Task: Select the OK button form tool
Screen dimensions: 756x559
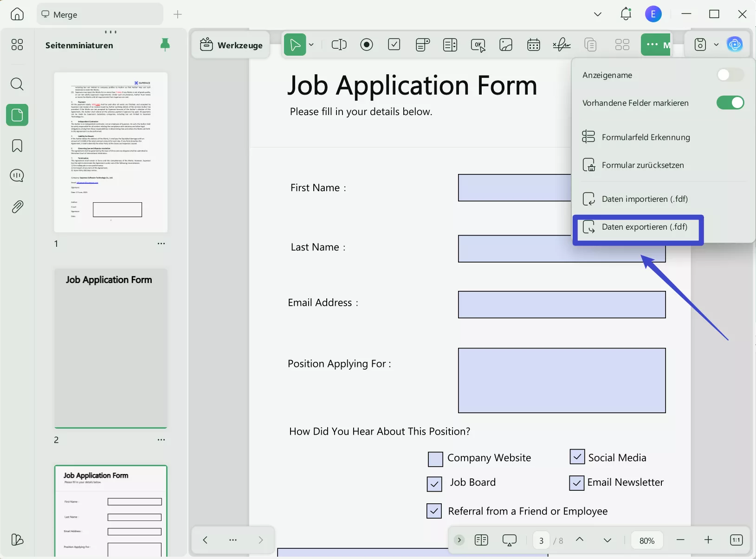Action: [x=478, y=45]
